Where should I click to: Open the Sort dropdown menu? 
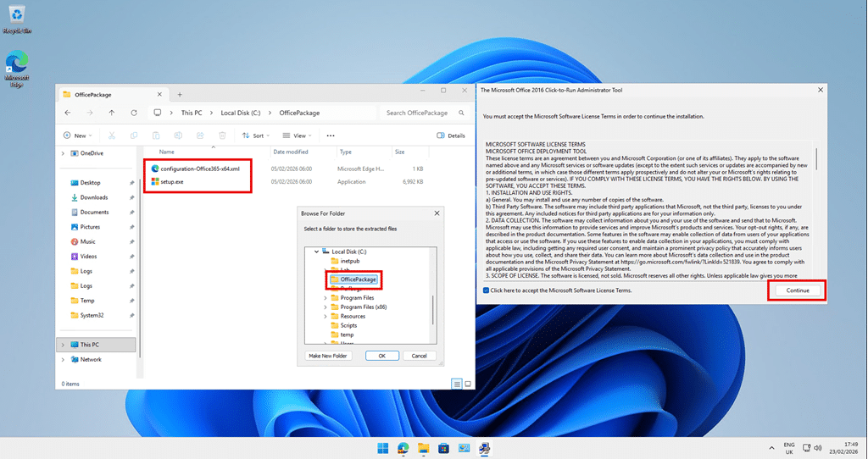[254, 135]
